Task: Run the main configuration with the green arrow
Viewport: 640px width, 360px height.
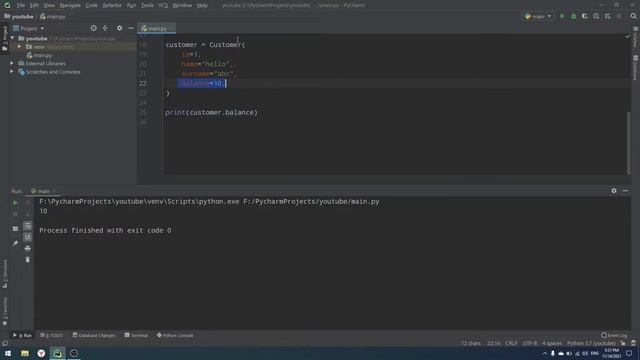Action: tap(562, 16)
